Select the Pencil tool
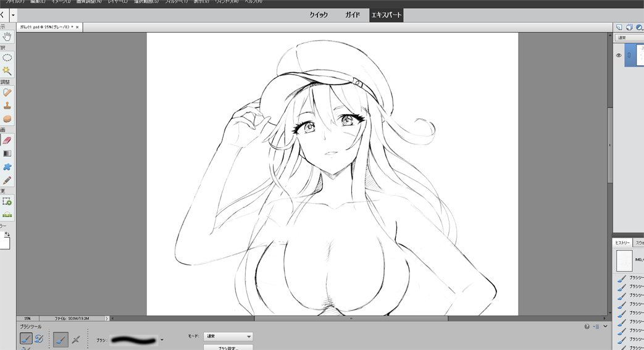The width and height of the screenshot is (644, 350). pos(7,180)
